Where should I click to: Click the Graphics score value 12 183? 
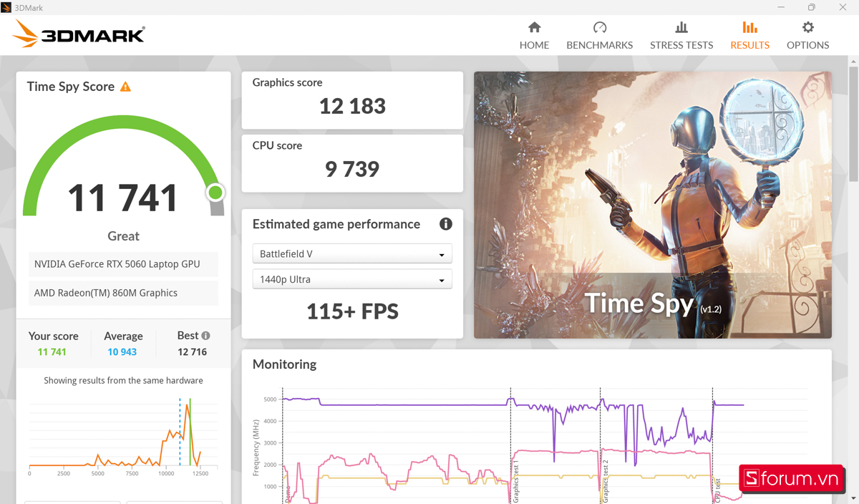[352, 106]
